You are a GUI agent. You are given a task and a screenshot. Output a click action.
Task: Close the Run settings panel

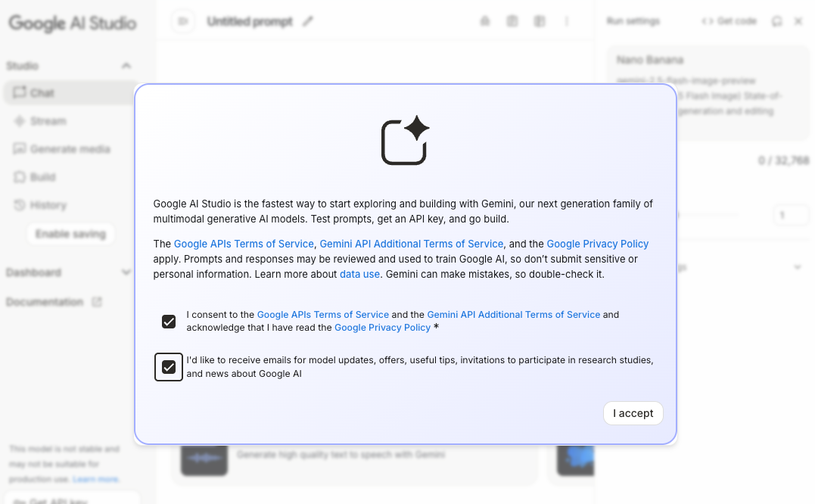click(x=798, y=21)
